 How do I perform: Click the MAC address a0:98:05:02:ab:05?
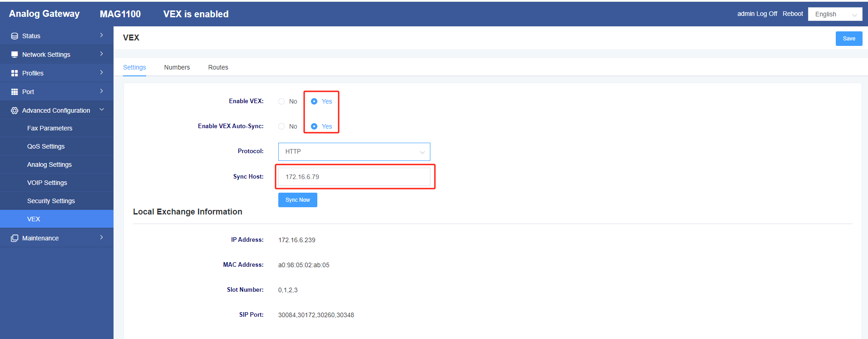(304, 265)
